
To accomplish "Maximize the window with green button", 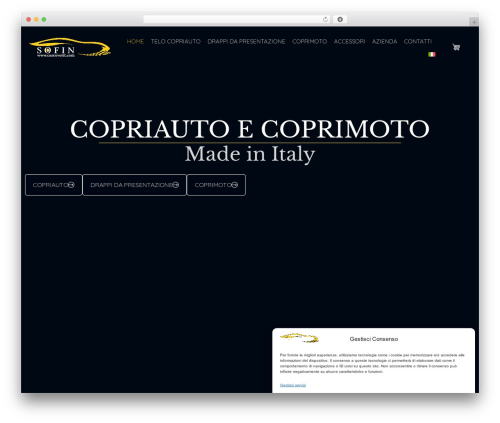I will (44, 19).
